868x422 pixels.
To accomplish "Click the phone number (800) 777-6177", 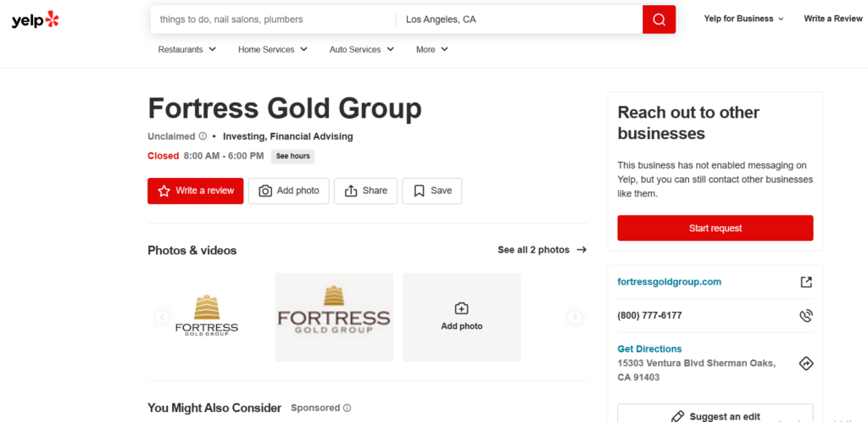I will click(x=649, y=316).
